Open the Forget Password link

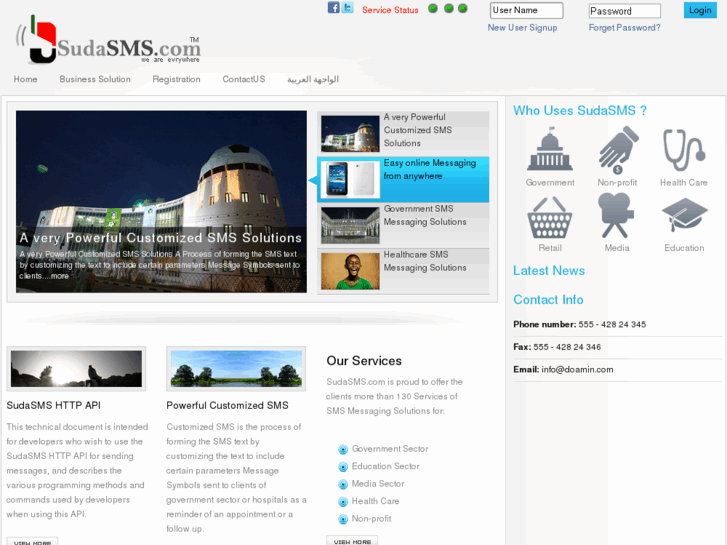pos(625,28)
